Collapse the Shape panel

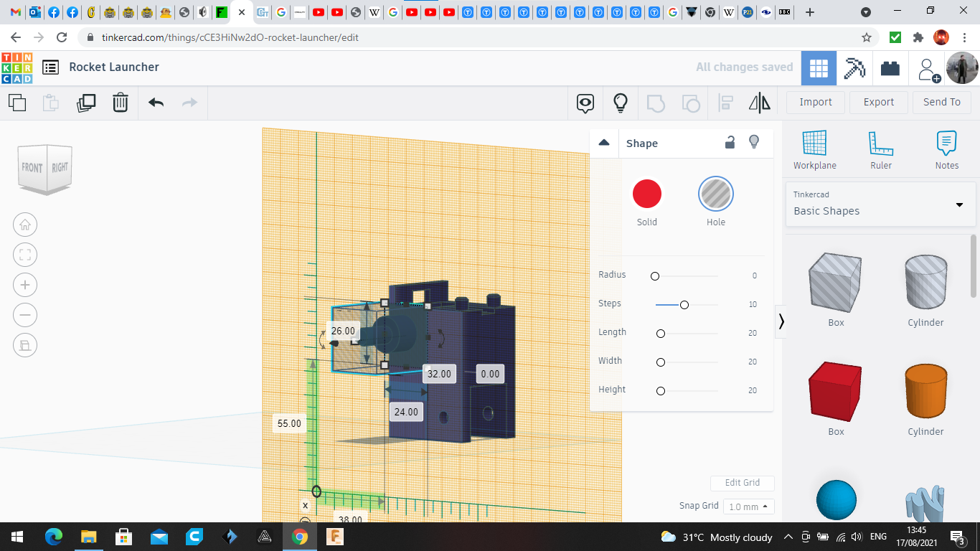[x=604, y=143]
